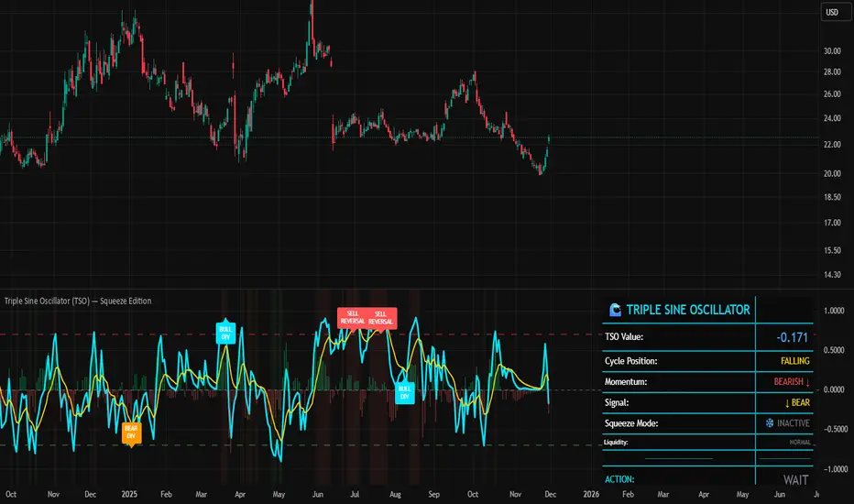Click the -0.171 TSO value
Viewport: 854px width, 504px height.
792,337
